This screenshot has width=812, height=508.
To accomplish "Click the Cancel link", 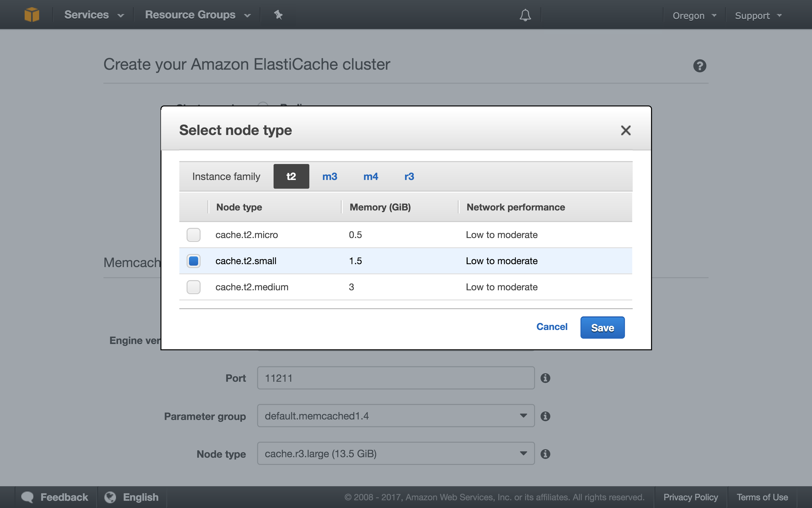I will (x=552, y=327).
